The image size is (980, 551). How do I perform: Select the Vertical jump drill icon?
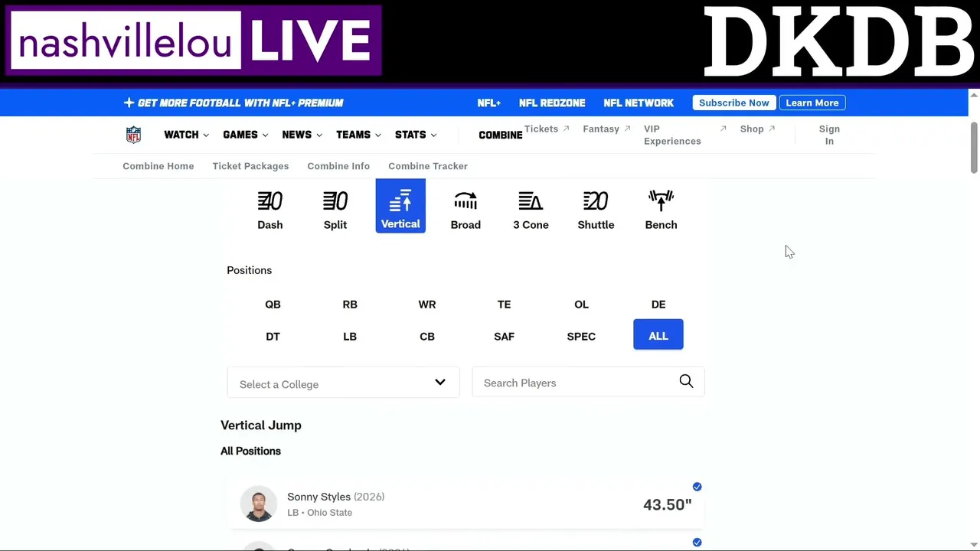pos(400,206)
